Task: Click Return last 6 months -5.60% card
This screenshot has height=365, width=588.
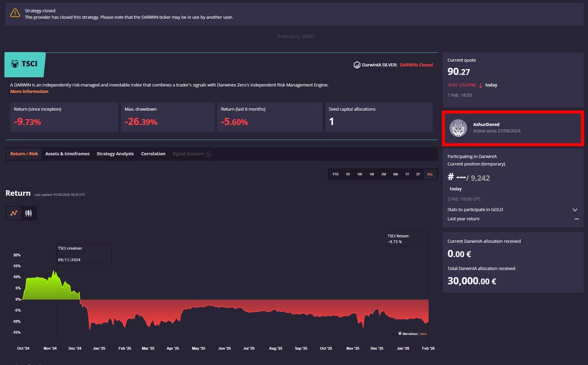Action: (270, 117)
